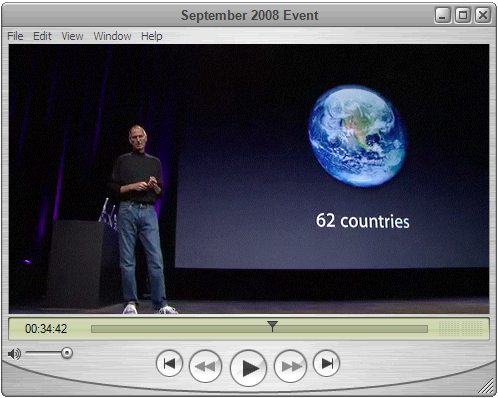
Task: Open the Edit menu
Action: click(42, 36)
